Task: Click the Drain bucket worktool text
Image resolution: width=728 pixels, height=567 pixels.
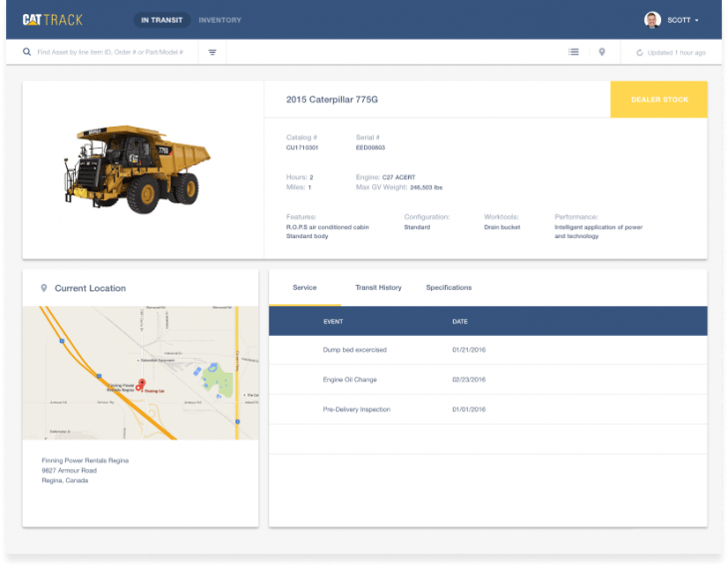Action: point(502,227)
